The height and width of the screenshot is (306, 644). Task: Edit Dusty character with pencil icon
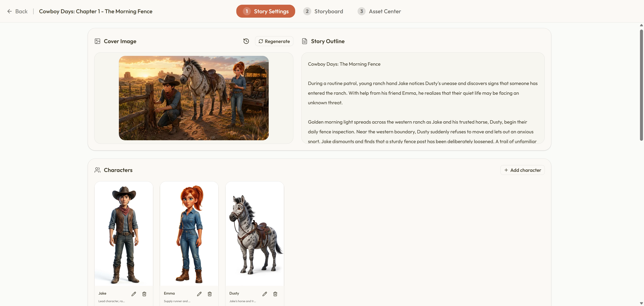tap(265, 294)
